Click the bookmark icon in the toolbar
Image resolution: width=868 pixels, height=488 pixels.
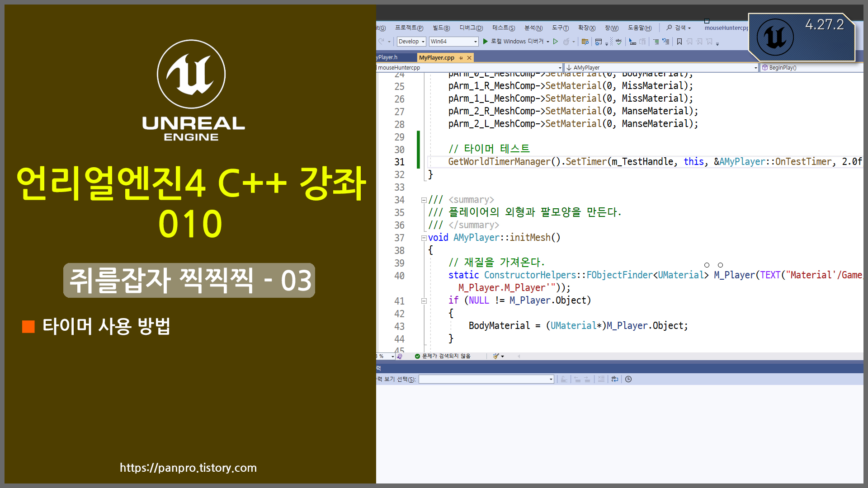click(679, 42)
